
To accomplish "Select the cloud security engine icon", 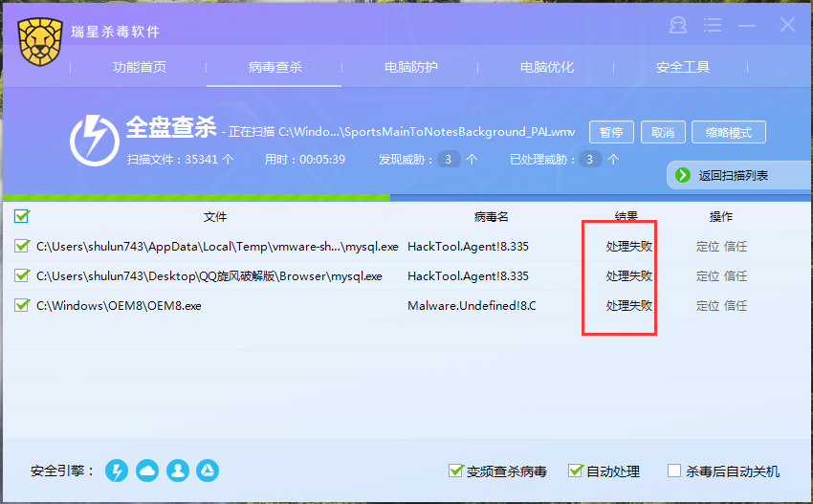I will click(147, 471).
